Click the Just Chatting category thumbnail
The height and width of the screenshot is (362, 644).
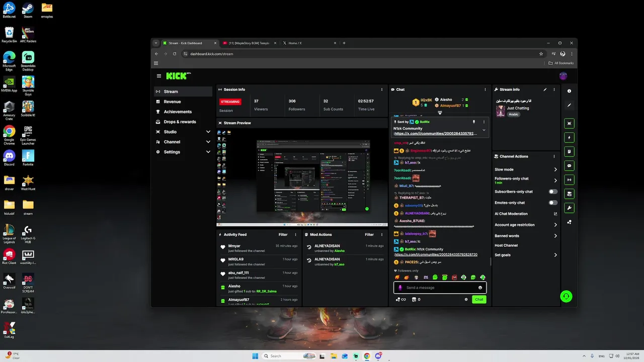[500, 111]
